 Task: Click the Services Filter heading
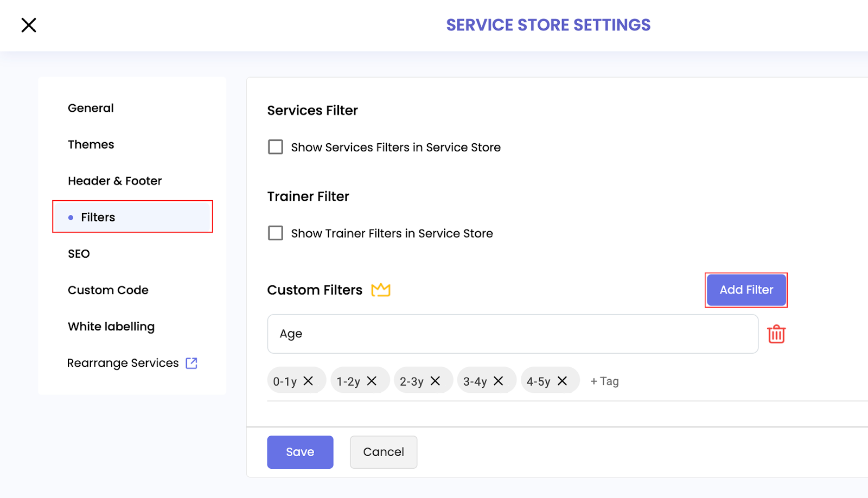click(x=312, y=111)
